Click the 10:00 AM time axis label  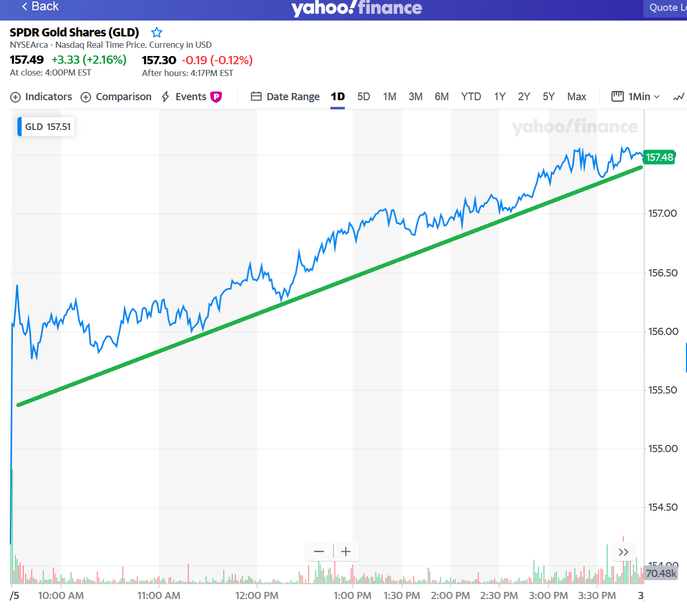coord(61,595)
